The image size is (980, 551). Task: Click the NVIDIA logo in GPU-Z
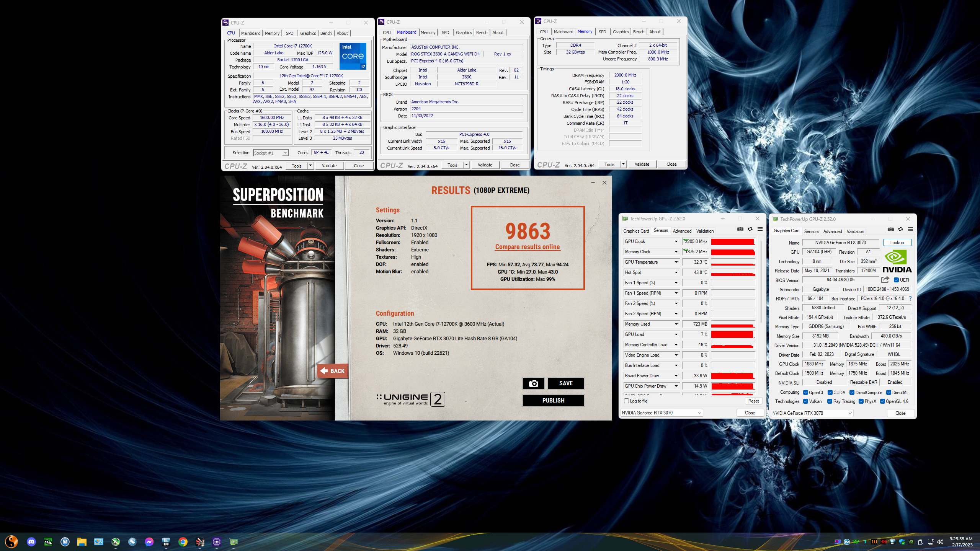point(897,261)
